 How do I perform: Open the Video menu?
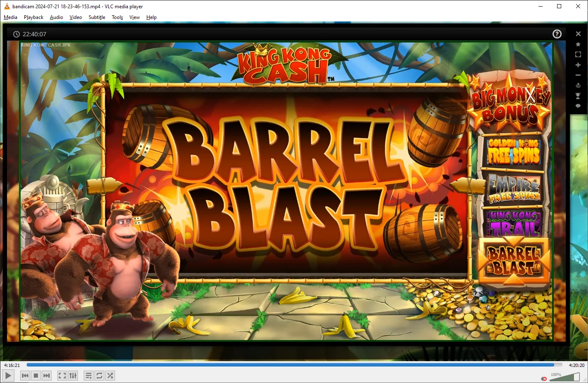click(76, 17)
